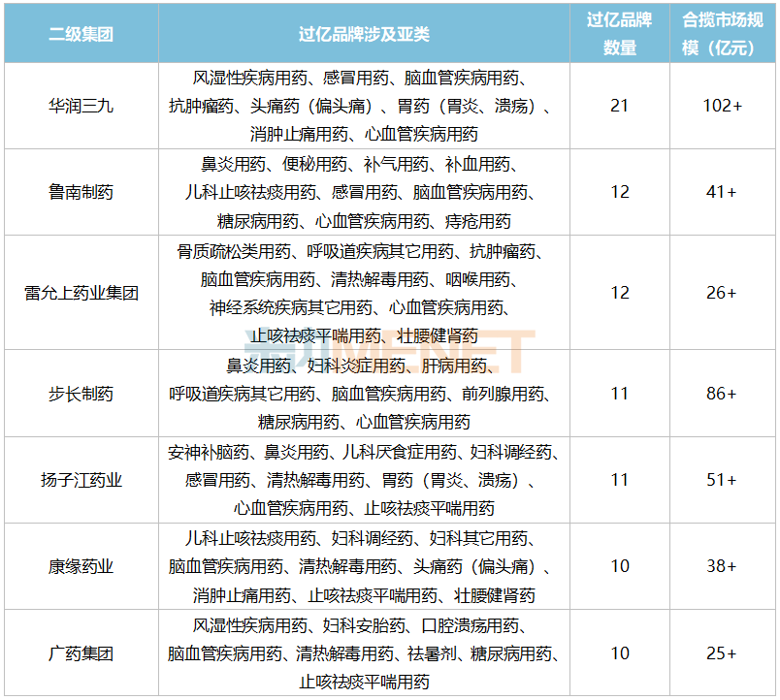The image size is (780, 700).
Task: Click the brand count 21 cell
Action: coord(619,106)
